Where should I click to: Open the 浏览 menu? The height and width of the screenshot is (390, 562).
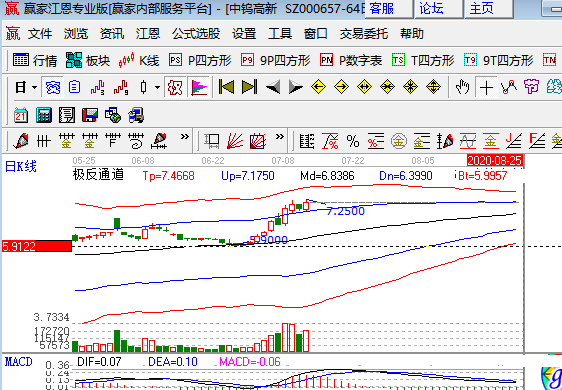tap(76, 34)
